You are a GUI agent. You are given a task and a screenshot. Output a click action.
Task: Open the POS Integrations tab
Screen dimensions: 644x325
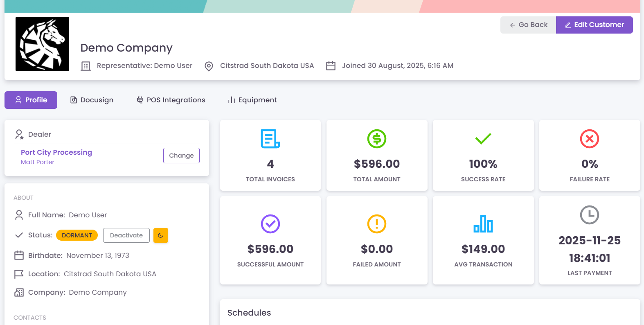pos(171,100)
